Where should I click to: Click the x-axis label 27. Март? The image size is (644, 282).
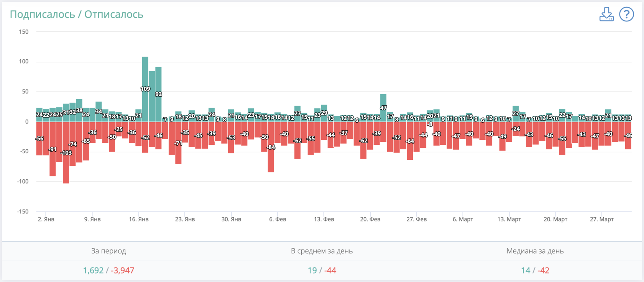tap(602, 219)
